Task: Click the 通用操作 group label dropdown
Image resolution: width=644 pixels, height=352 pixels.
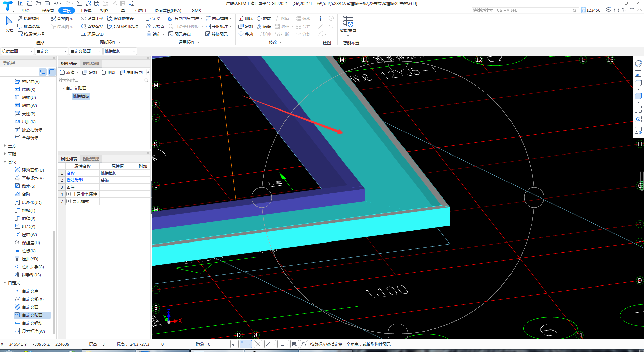Action: [x=189, y=42]
